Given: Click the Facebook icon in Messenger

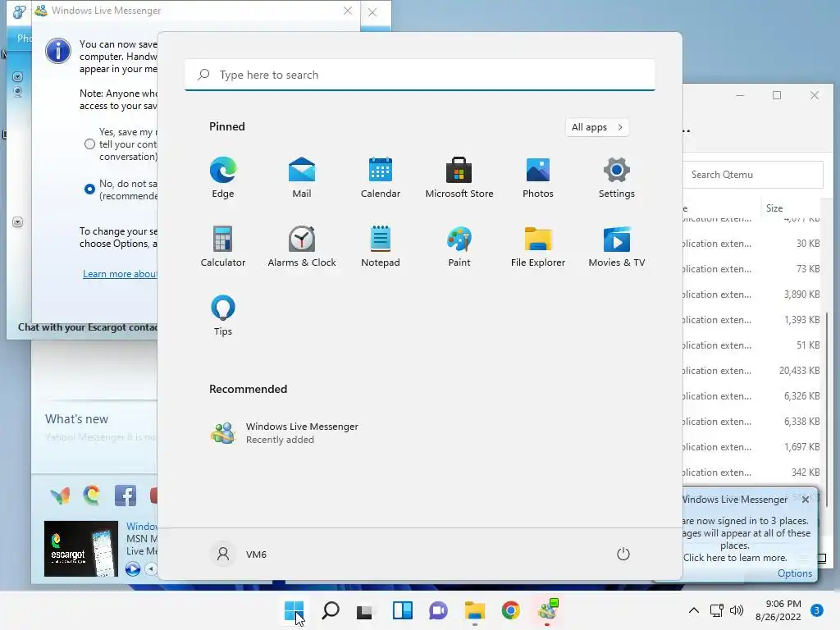Looking at the screenshot, I should (126, 495).
